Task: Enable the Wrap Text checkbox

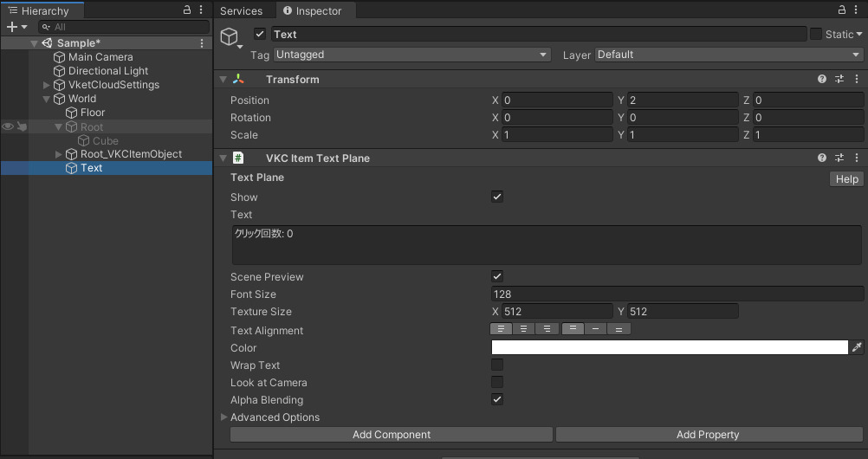Action: click(x=497, y=365)
